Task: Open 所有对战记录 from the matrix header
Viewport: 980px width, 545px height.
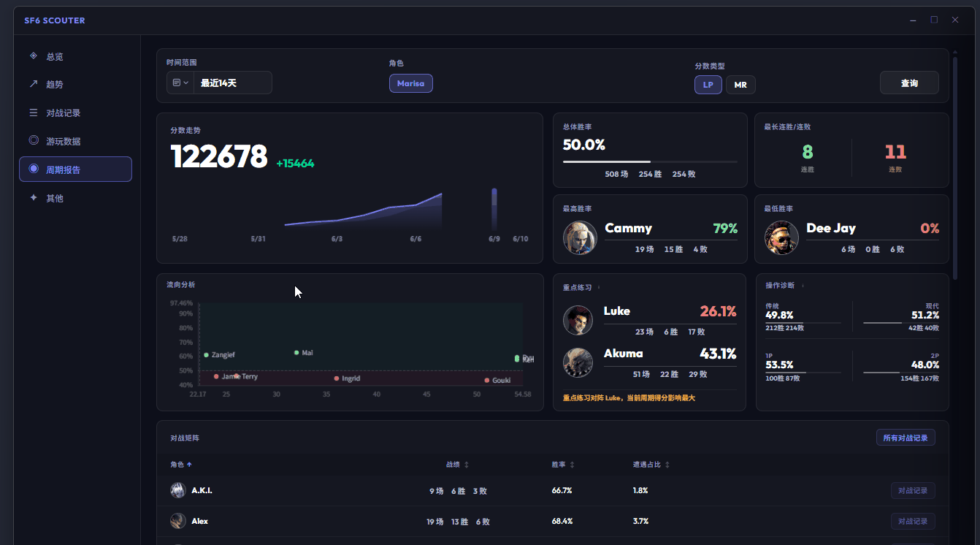Action: point(906,438)
